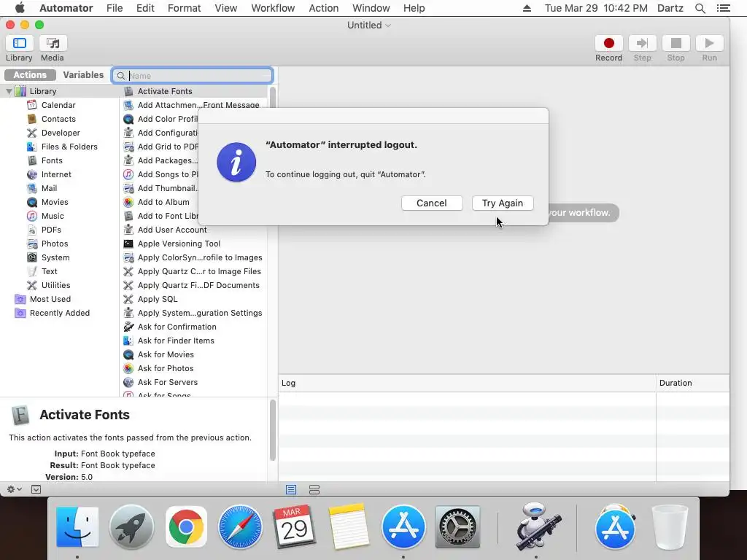Open the Format menu
The height and width of the screenshot is (560, 747).
(x=184, y=8)
